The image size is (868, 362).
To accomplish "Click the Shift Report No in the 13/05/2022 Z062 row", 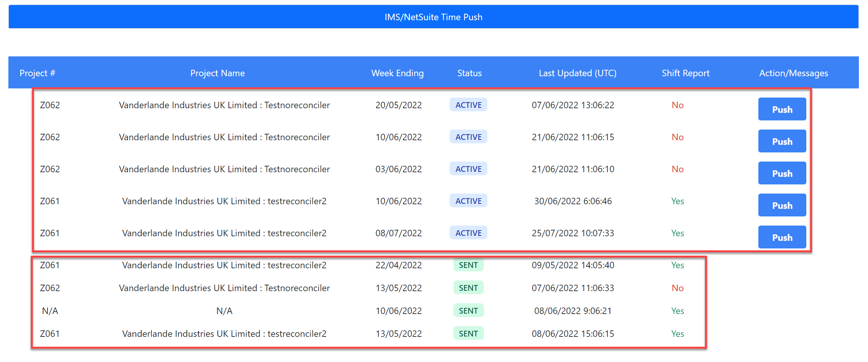I will 678,288.
